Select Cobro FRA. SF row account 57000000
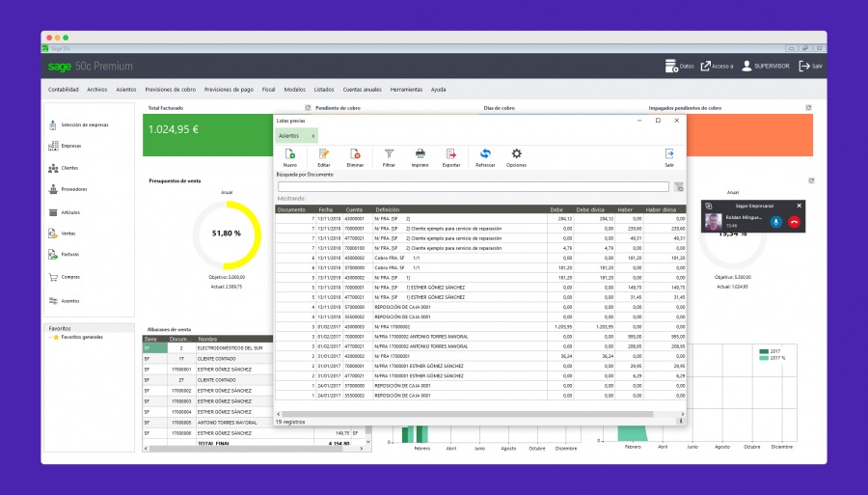 [480, 267]
